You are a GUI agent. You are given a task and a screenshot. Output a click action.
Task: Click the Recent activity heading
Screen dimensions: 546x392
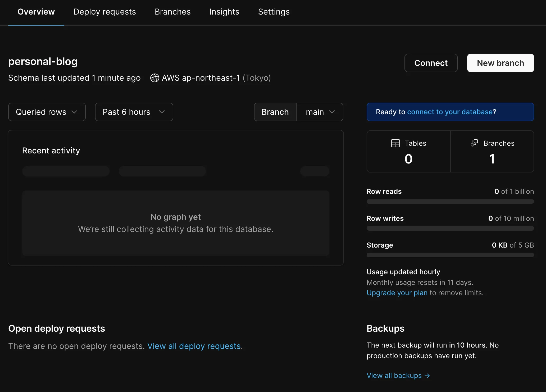tap(51, 151)
